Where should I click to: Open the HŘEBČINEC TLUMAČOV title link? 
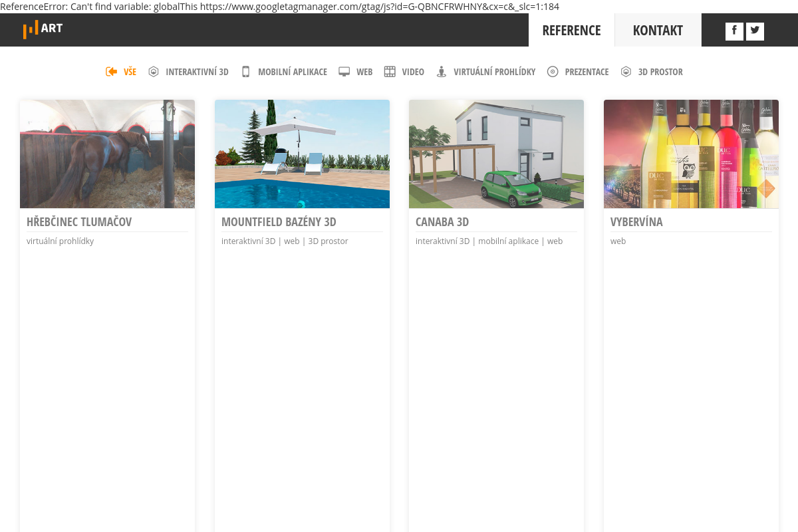pos(79,222)
